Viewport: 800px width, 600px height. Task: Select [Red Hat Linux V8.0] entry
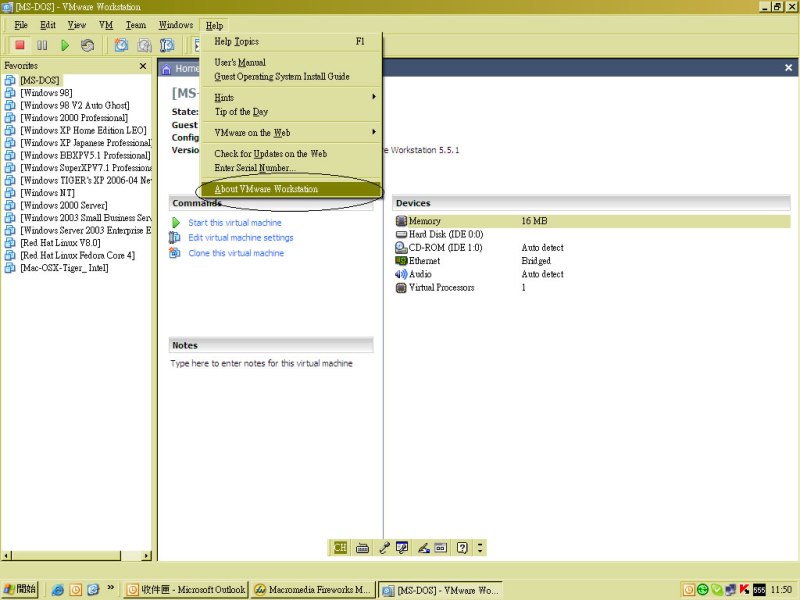[x=60, y=242]
